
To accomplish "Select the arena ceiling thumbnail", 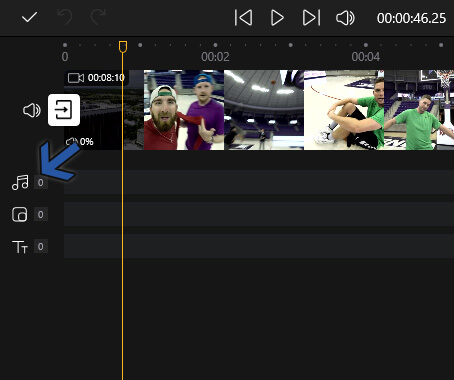I will tap(264, 110).
